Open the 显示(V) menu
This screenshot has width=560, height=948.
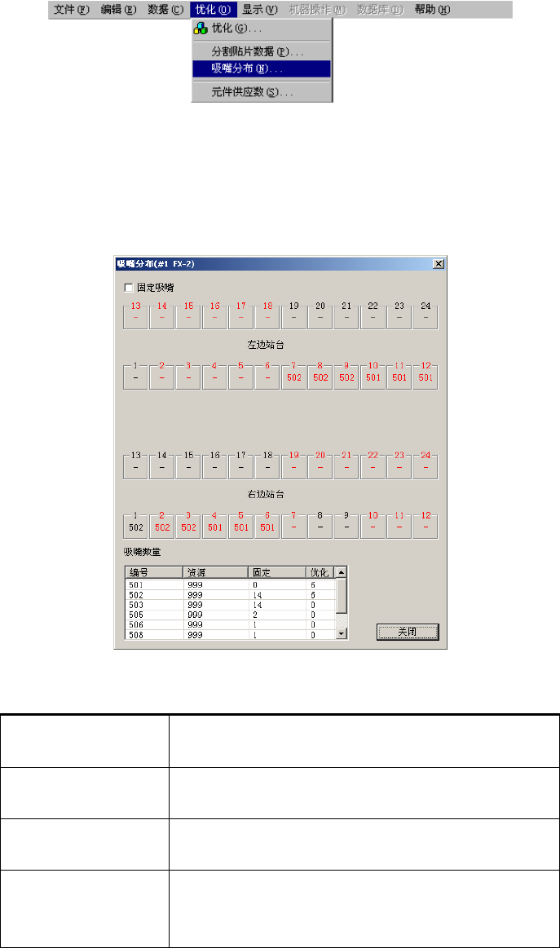coord(260,10)
